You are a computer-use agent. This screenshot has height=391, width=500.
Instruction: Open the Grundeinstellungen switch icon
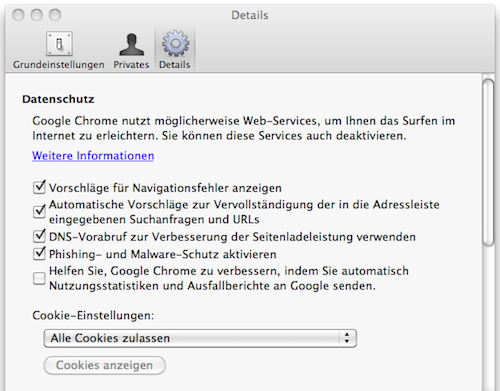point(59,44)
